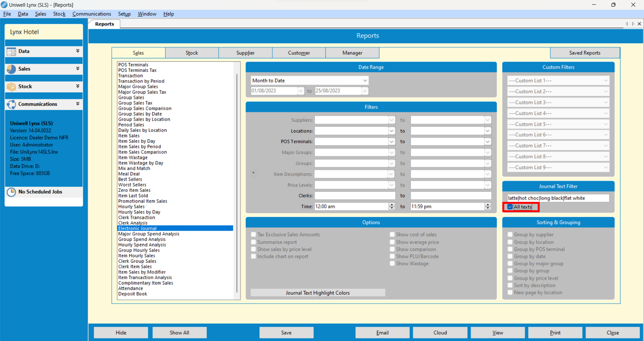
Task: Uncheck the All texts checkbox
Action: (510, 207)
